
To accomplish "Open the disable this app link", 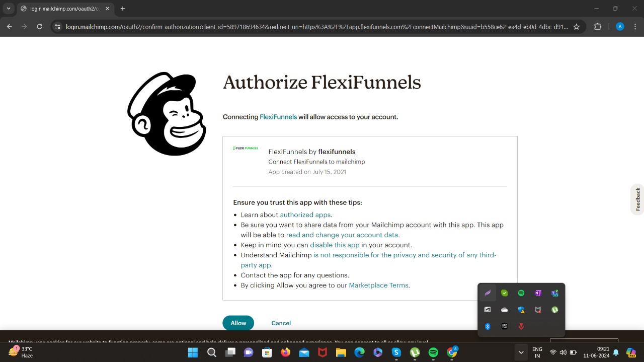I will coord(335,245).
